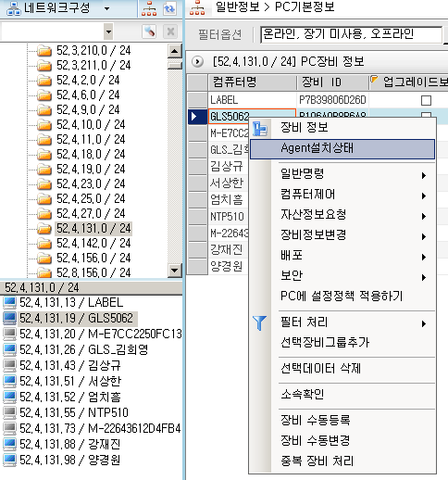Toggle upgrade checkbox in LABEL row
The width and height of the screenshot is (448, 480).
[x=426, y=100]
